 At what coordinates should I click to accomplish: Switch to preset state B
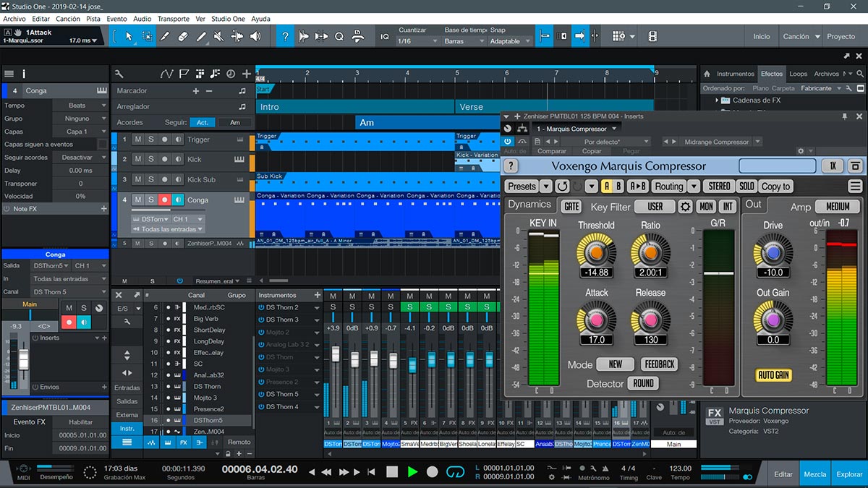coord(618,187)
